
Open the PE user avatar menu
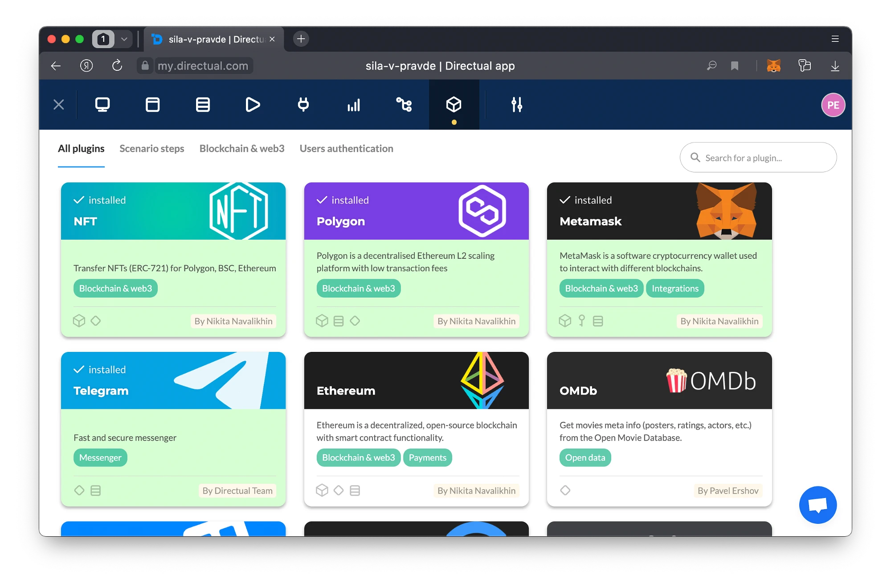click(833, 105)
